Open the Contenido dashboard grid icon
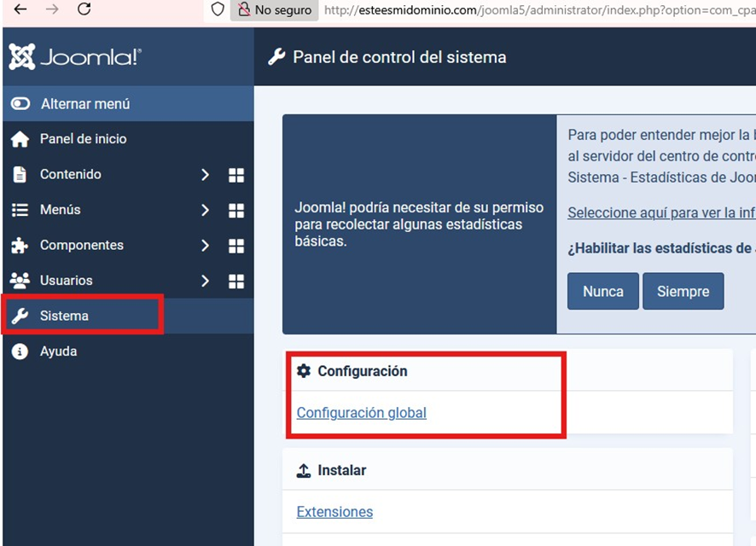This screenshot has height=546, width=756. 236,175
